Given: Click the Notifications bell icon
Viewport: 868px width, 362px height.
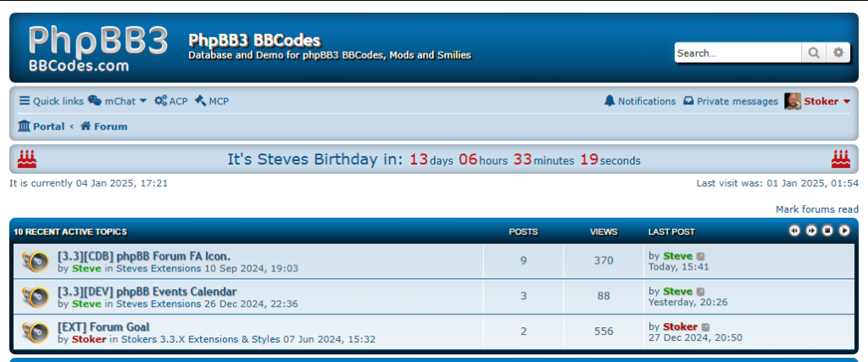Looking at the screenshot, I should [x=609, y=101].
